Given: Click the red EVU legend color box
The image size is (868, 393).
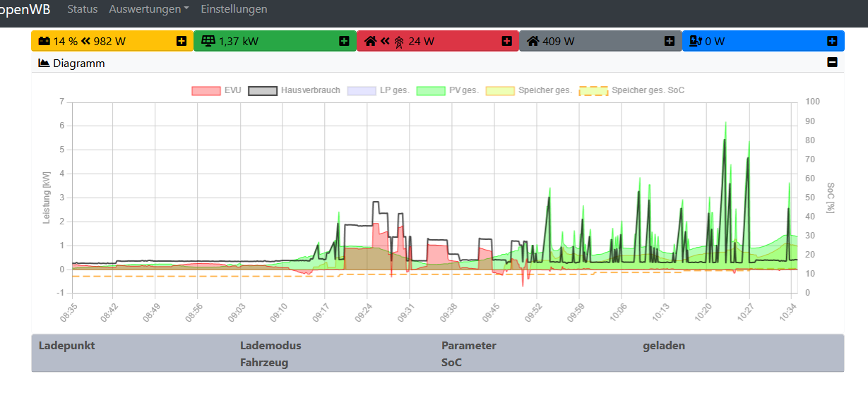Looking at the screenshot, I should tap(206, 90).
